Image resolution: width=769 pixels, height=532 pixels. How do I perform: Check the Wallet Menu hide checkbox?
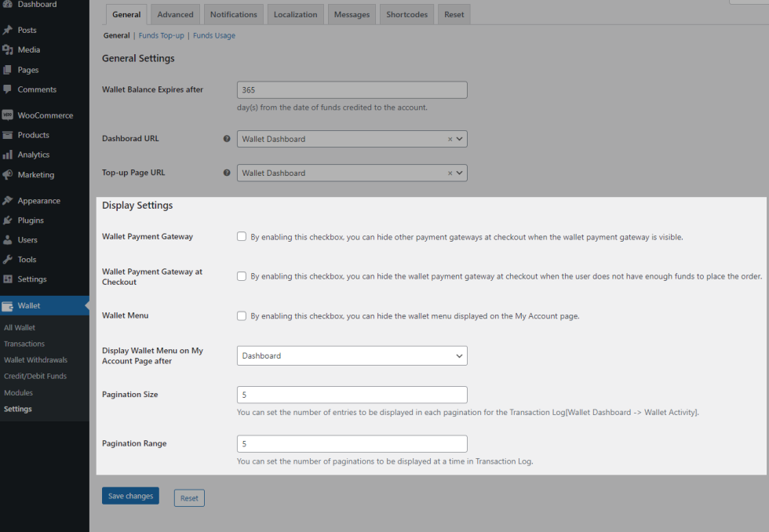pos(242,316)
